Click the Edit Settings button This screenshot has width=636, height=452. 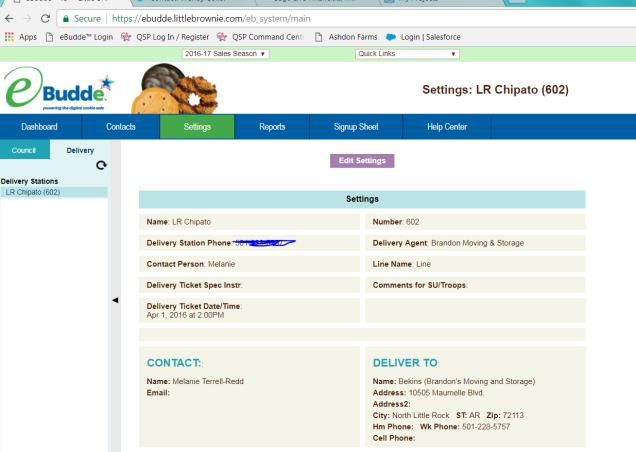tap(362, 161)
